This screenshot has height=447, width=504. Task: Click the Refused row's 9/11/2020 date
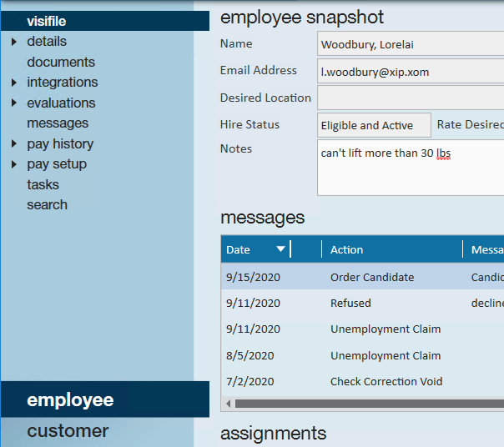pos(253,303)
